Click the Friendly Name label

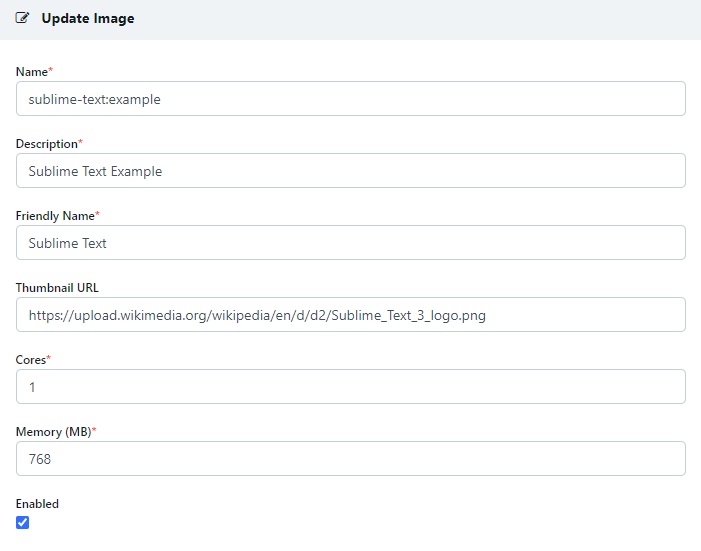(55, 216)
